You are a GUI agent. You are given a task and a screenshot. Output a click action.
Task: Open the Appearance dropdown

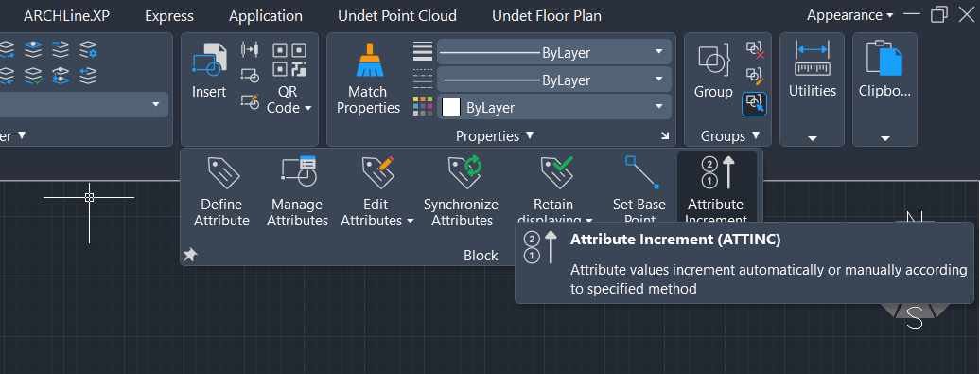[850, 15]
